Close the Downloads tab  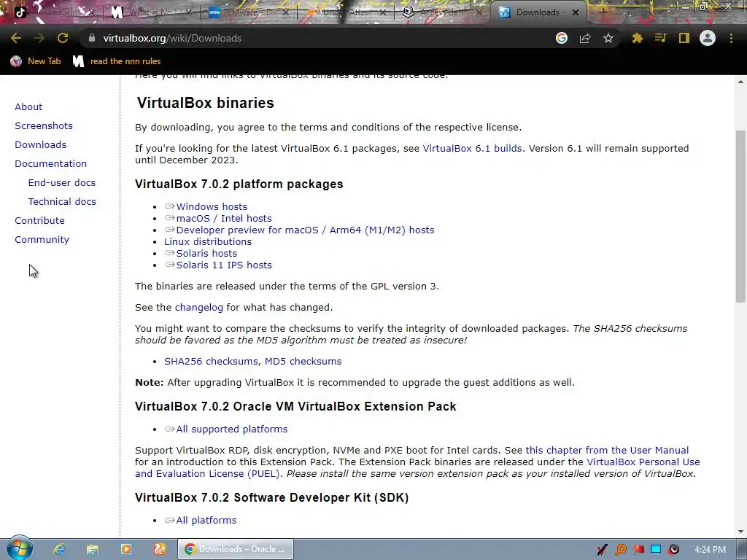(x=576, y=12)
